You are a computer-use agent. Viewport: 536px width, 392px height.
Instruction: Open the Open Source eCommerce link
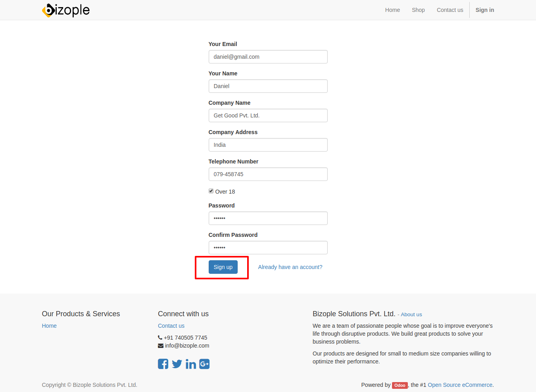460,385
